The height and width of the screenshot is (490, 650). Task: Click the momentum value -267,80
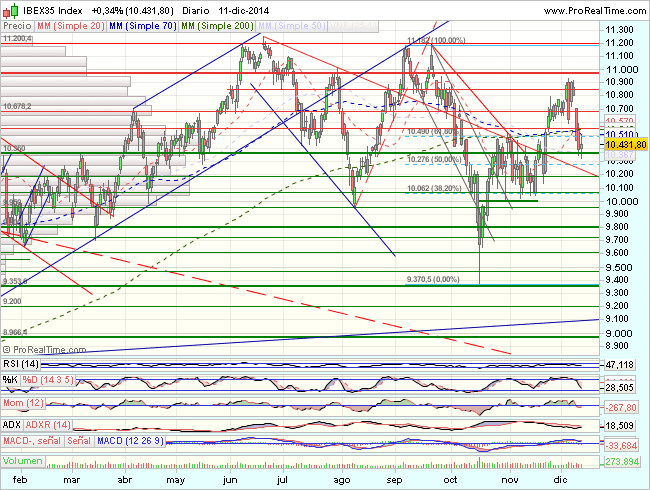click(621, 408)
